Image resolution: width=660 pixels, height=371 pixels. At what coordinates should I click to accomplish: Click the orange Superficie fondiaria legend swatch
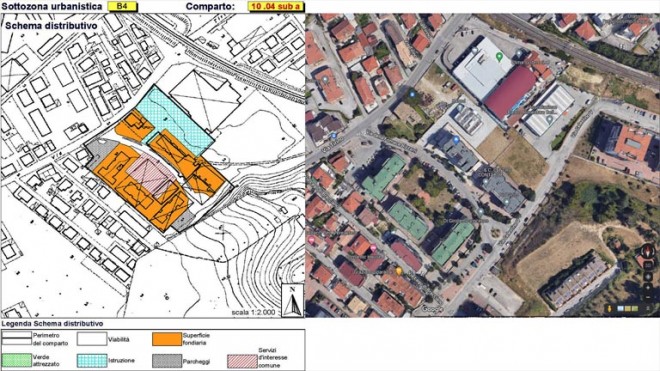(167, 339)
